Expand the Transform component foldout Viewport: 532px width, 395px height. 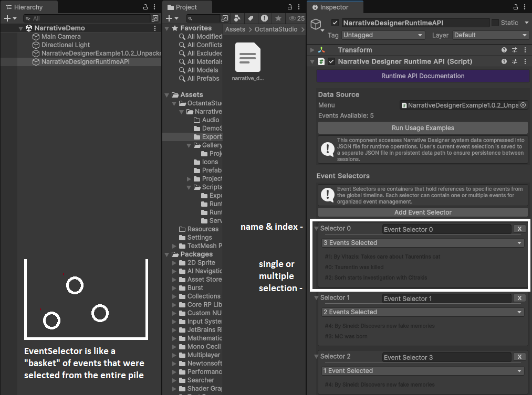pyautogui.click(x=312, y=50)
